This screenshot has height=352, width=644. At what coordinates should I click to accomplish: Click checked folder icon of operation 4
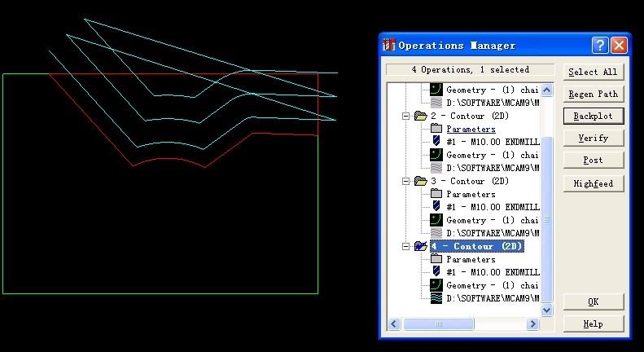pos(421,246)
